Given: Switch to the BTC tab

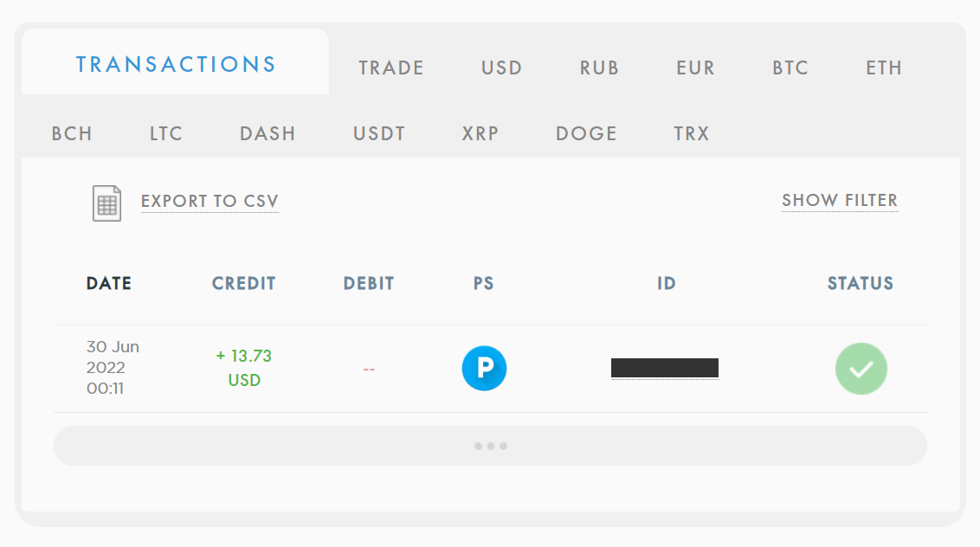Looking at the screenshot, I should pyautogui.click(x=789, y=68).
